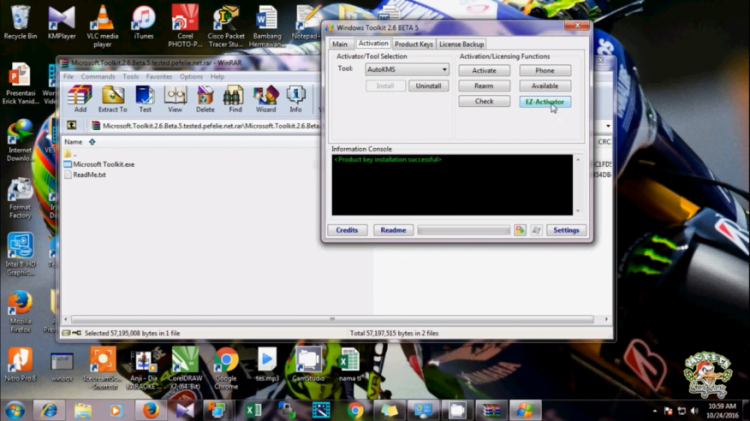This screenshot has height=421, width=750.
Task: Click the Check button
Action: click(x=484, y=101)
